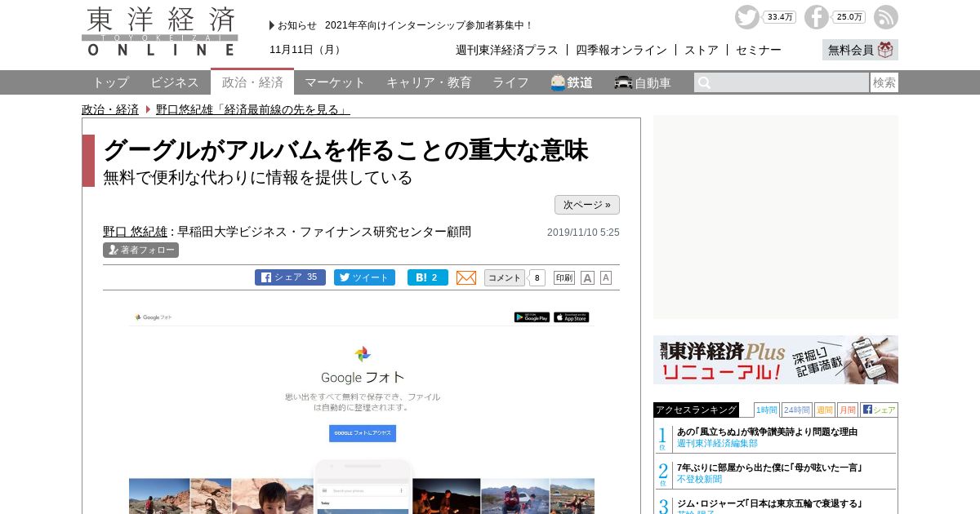Open the ライフ navigation tab
980x514 pixels.
[x=510, y=82]
